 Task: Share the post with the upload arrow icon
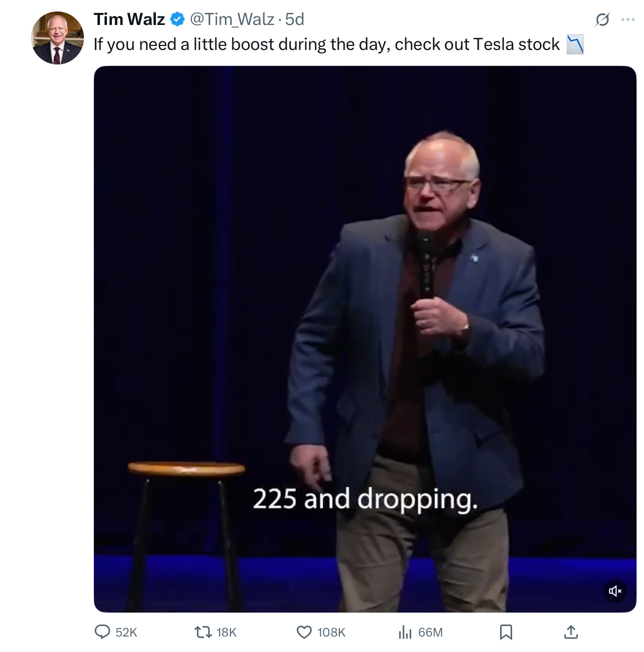click(571, 632)
